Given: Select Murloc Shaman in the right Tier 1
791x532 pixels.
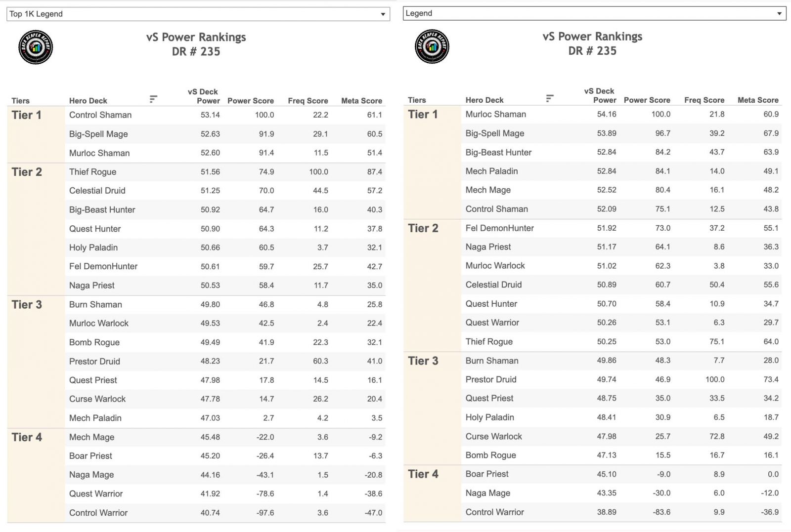Looking at the screenshot, I should [x=621, y=114].
